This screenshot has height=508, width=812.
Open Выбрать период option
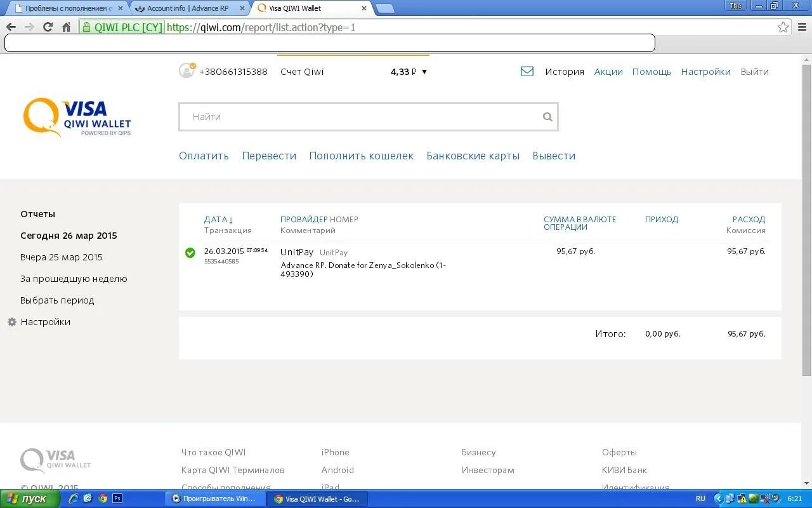tap(57, 300)
